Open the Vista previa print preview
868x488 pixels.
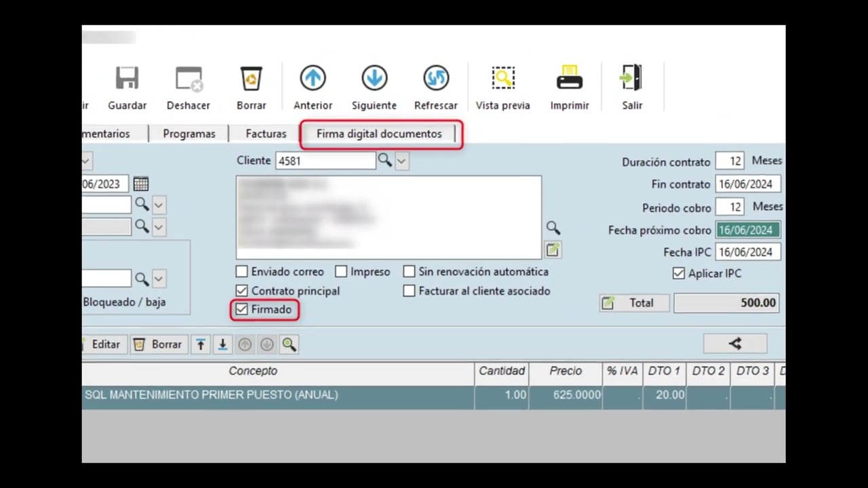pos(503,79)
